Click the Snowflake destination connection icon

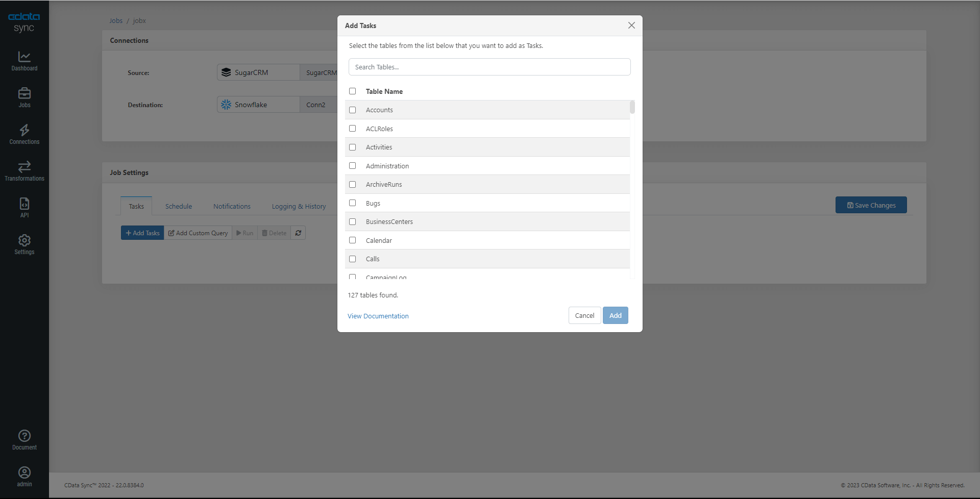click(x=226, y=105)
